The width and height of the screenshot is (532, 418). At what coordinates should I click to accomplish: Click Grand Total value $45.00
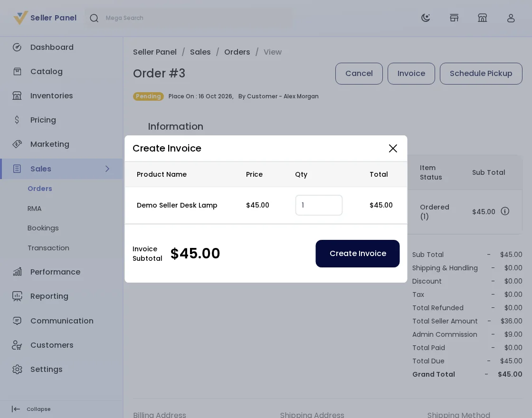click(510, 374)
